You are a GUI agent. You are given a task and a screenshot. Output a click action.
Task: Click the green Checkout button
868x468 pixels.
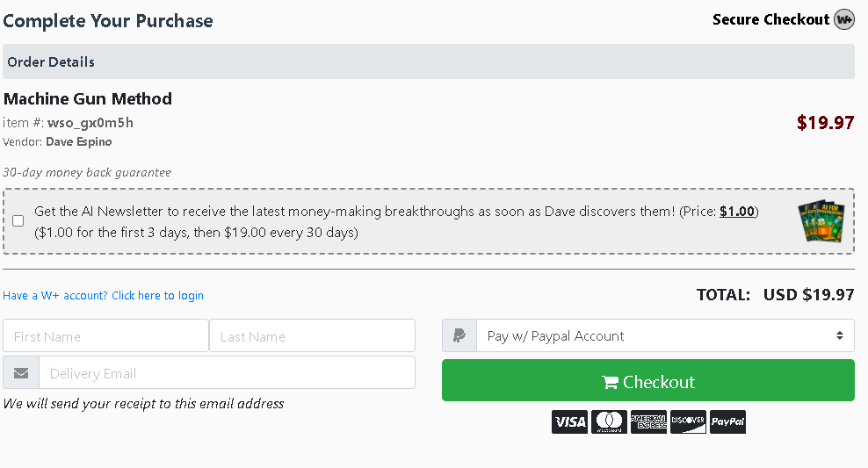pos(647,381)
